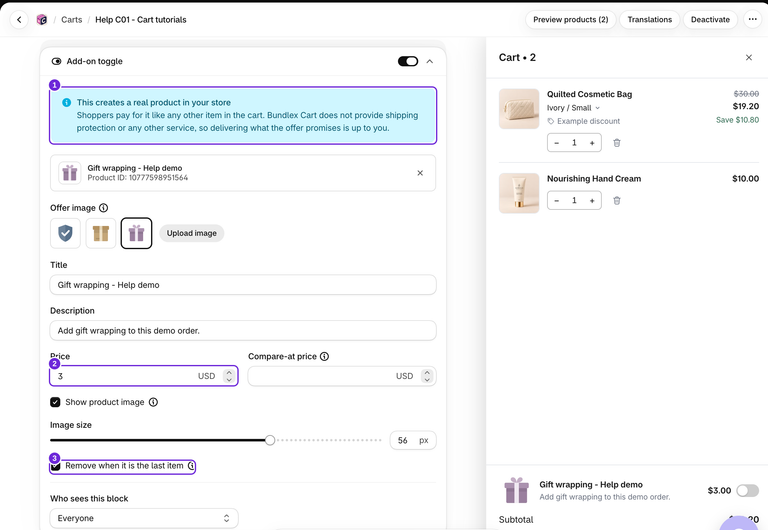Click the Image size px value field

(413, 440)
